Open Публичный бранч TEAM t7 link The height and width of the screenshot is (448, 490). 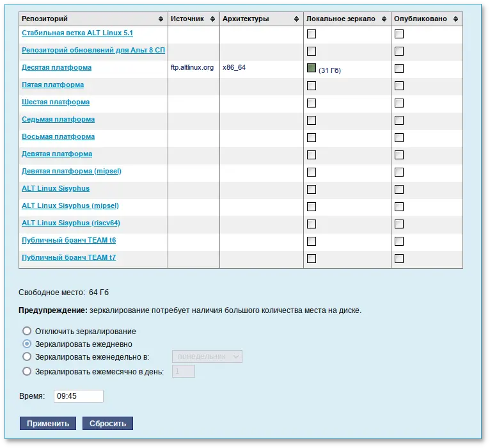pos(68,257)
